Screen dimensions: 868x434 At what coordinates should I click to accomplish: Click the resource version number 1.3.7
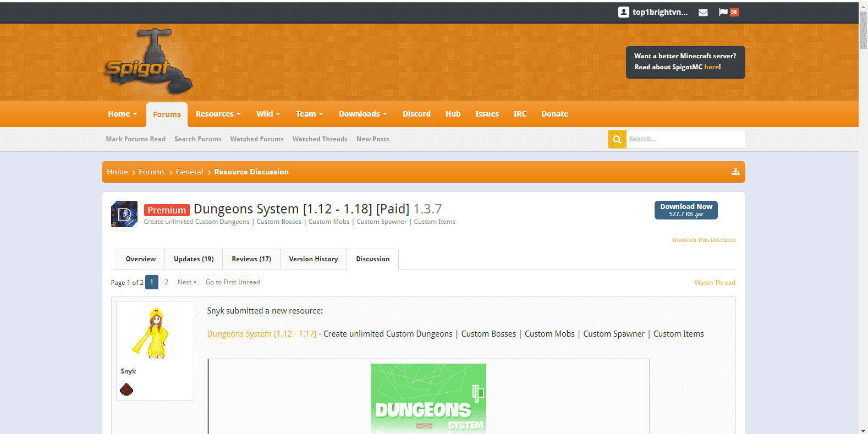tap(427, 209)
